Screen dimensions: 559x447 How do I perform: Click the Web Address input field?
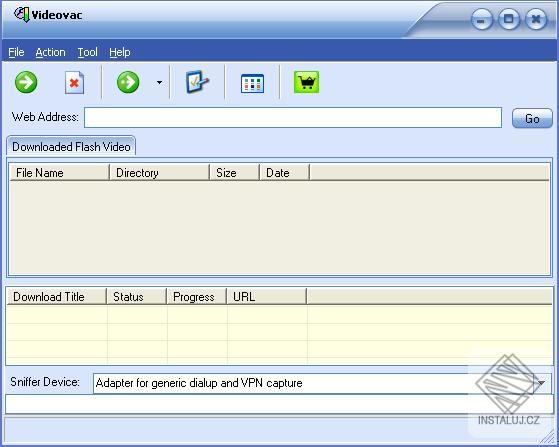pyautogui.click(x=293, y=117)
